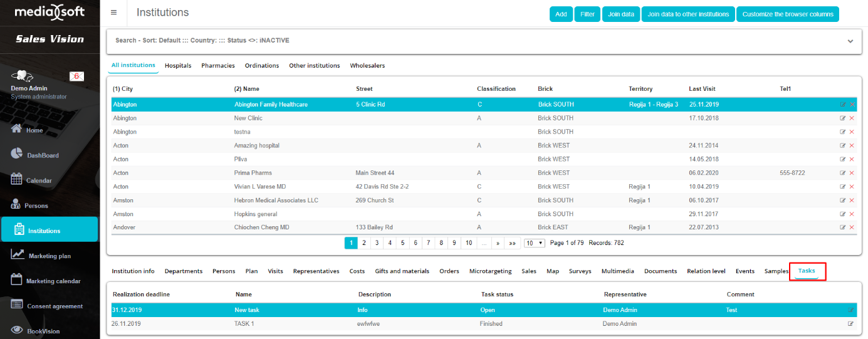Expand the search filter panel chevron

850,41
